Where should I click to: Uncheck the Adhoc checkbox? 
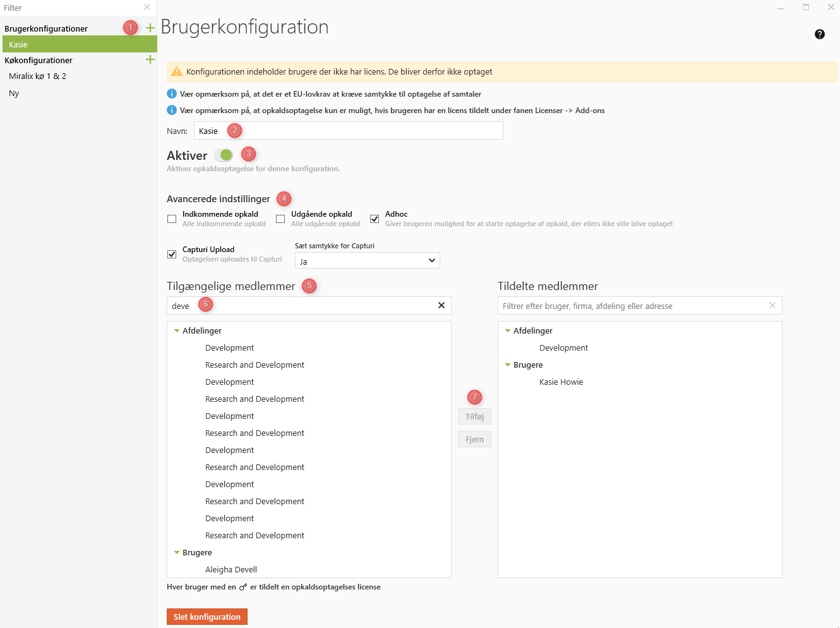click(x=375, y=219)
